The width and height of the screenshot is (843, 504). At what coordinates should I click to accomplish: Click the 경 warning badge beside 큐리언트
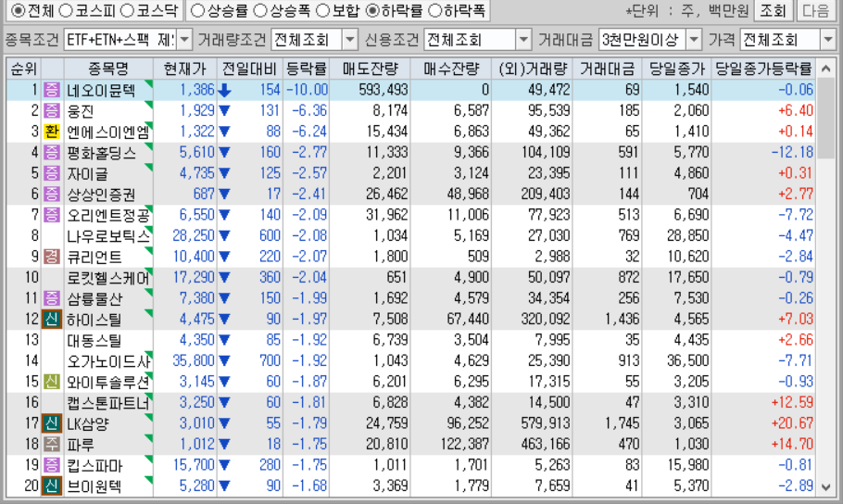click(x=52, y=257)
